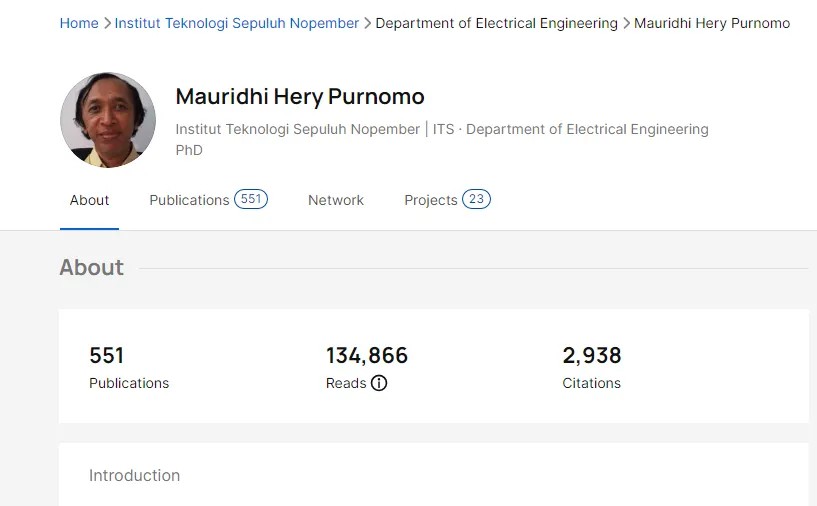This screenshot has width=817, height=506.
Task: Click Mauridhi Hery Purnomo at the breadcrumb end
Action: tap(712, 23)
